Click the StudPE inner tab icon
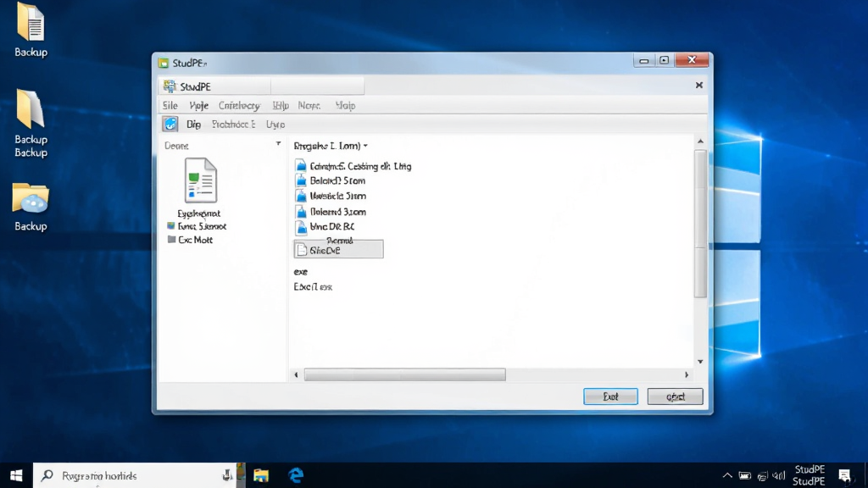868x488 pixels. tap(170, 86)
